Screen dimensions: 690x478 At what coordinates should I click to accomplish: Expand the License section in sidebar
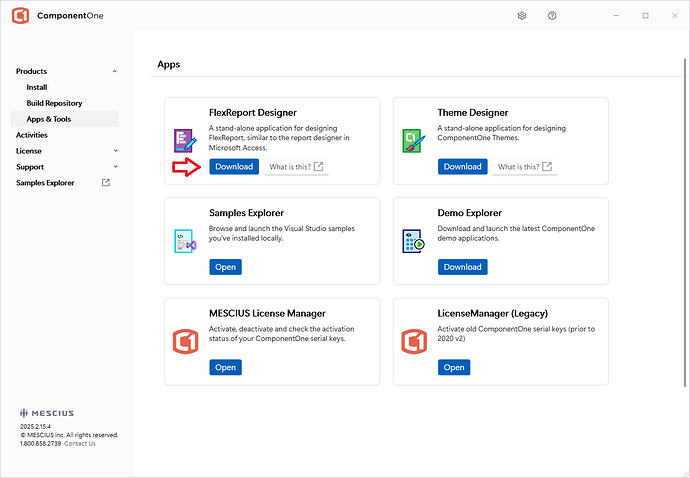115,151
